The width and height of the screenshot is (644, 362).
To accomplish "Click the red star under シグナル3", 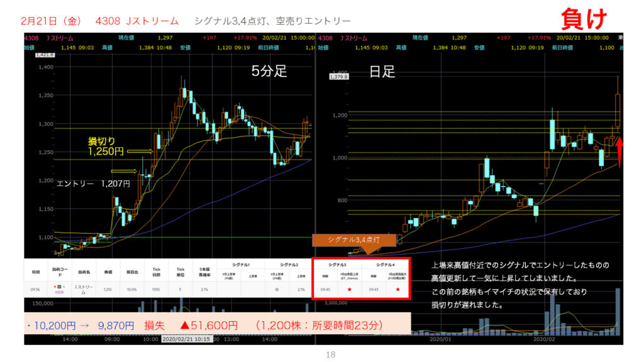I will [x=350, y=289].
